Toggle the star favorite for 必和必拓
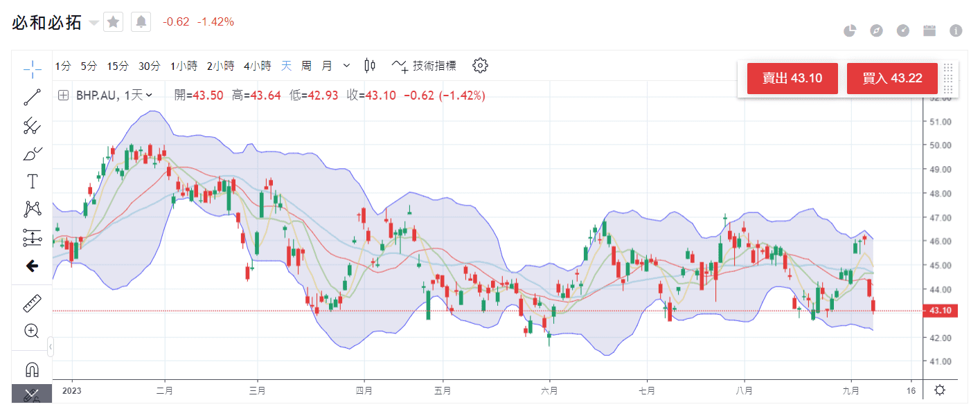The height and width of the screenshot is (409, 980). (113, 22)
